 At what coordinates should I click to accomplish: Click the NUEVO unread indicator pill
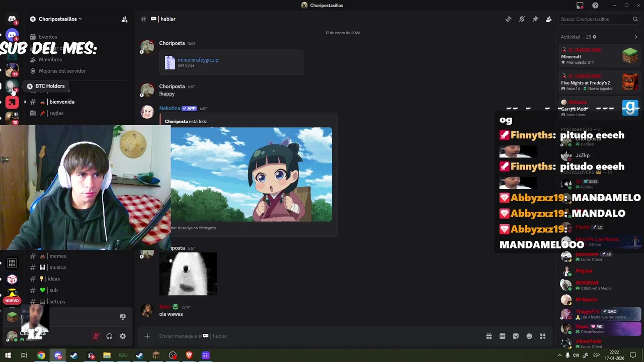[x=12, y=301]
